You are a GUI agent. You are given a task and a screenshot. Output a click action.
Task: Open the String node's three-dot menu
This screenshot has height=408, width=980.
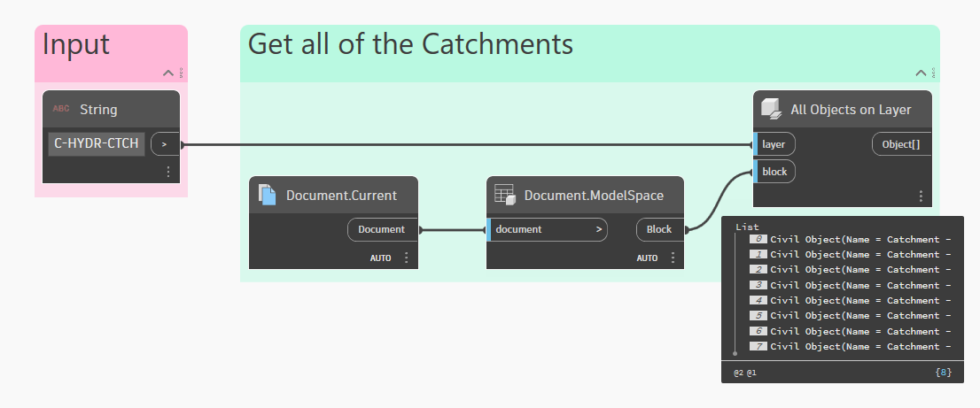point(167,172)
